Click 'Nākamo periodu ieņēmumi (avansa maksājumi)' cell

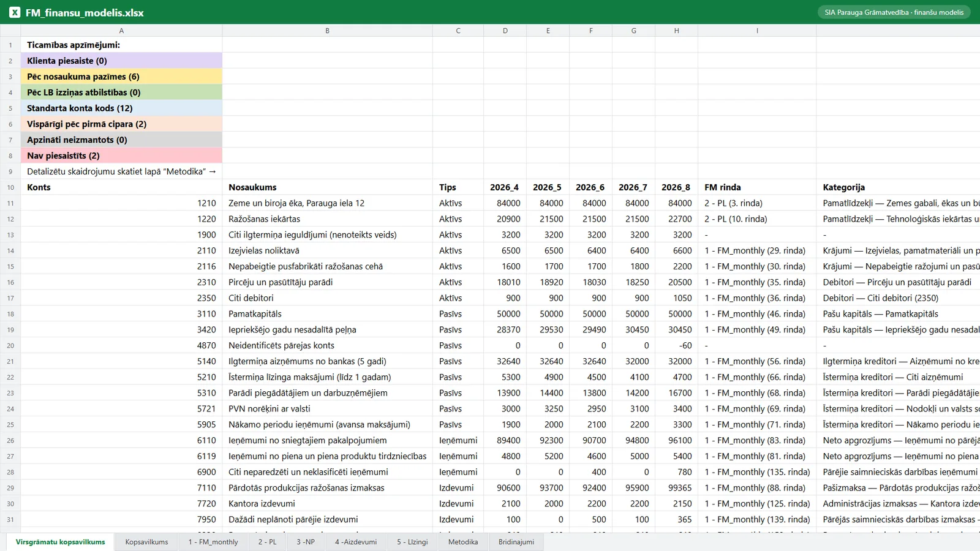[x=328, y=424]
